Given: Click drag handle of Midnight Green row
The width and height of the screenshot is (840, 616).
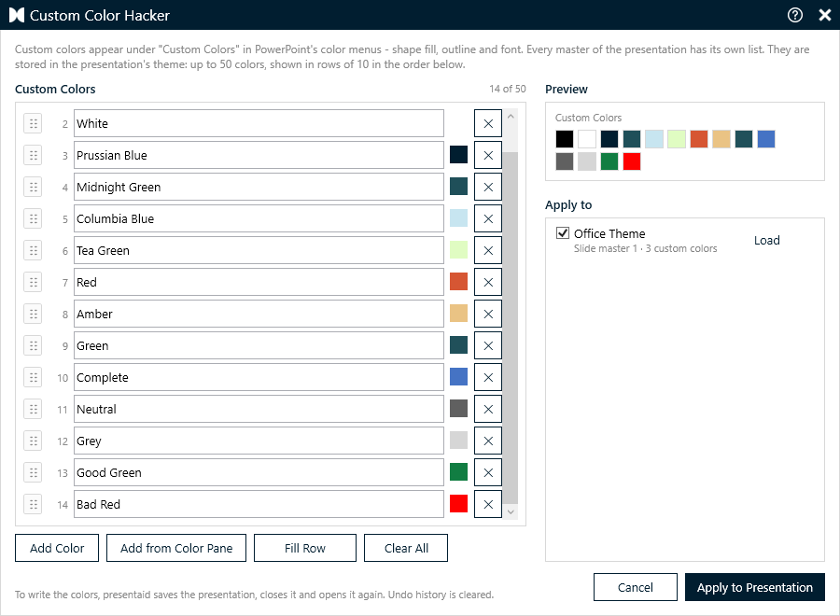Looking at the screenshot, I should click(34, 187).
